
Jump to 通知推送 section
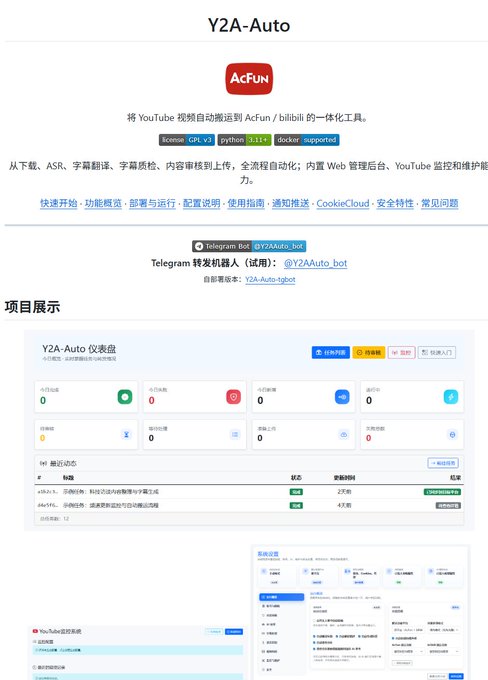(291, 203)
